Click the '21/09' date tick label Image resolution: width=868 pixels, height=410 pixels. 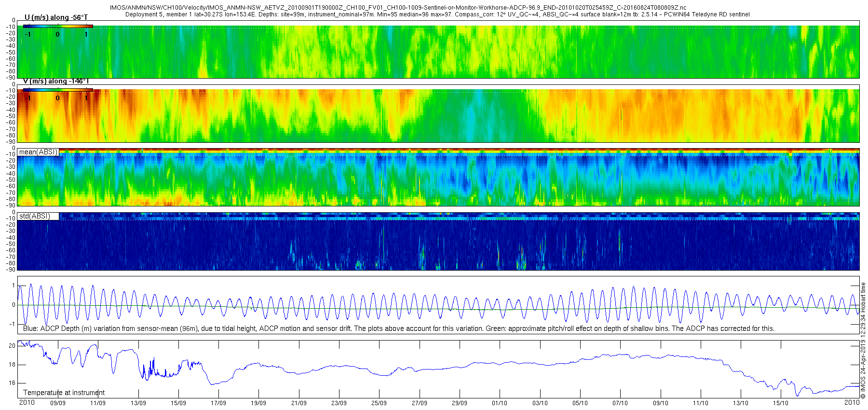click(299, 403)
